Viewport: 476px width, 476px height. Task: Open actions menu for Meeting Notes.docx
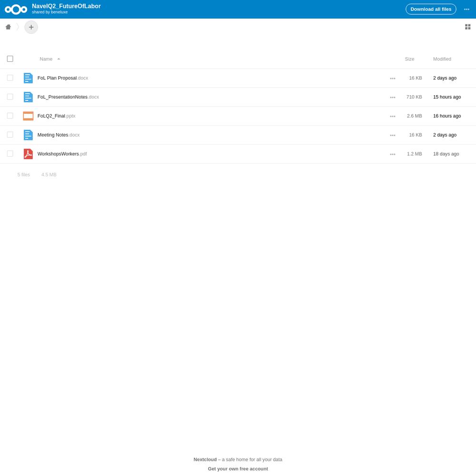(393, 135)
